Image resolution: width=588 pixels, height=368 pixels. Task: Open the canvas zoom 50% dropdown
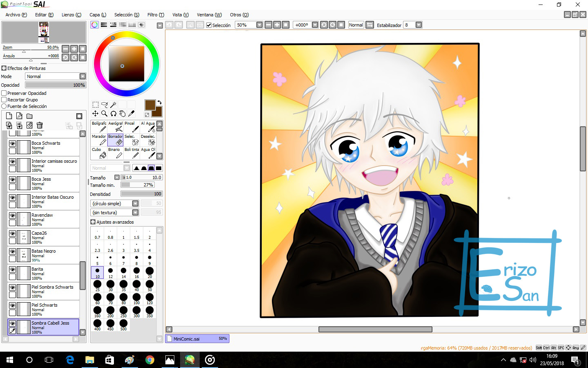coord(259,25)
